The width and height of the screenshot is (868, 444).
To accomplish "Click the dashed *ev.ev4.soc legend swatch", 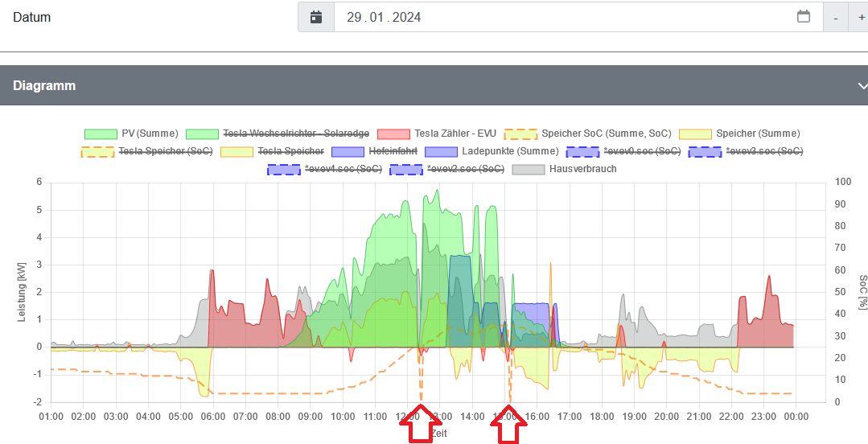I will click(283, 169).
